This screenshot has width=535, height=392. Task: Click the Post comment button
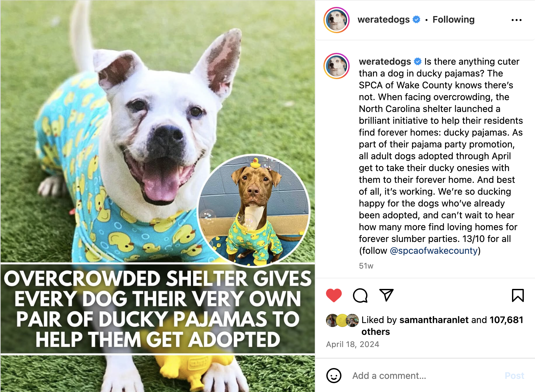click(x=514, y=376)
